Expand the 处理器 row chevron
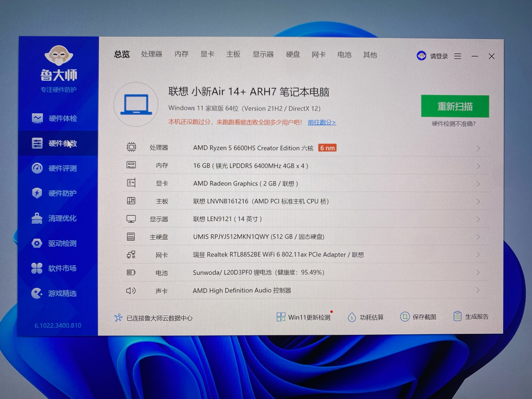The width and height of the screenshot is (532, 399). 478,149
